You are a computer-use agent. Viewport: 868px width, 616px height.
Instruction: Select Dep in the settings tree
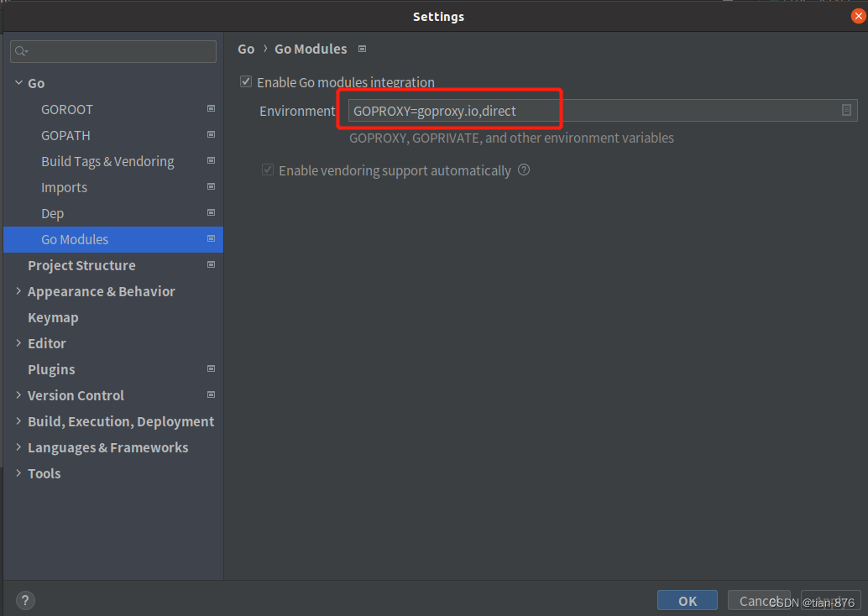(52, 213)
